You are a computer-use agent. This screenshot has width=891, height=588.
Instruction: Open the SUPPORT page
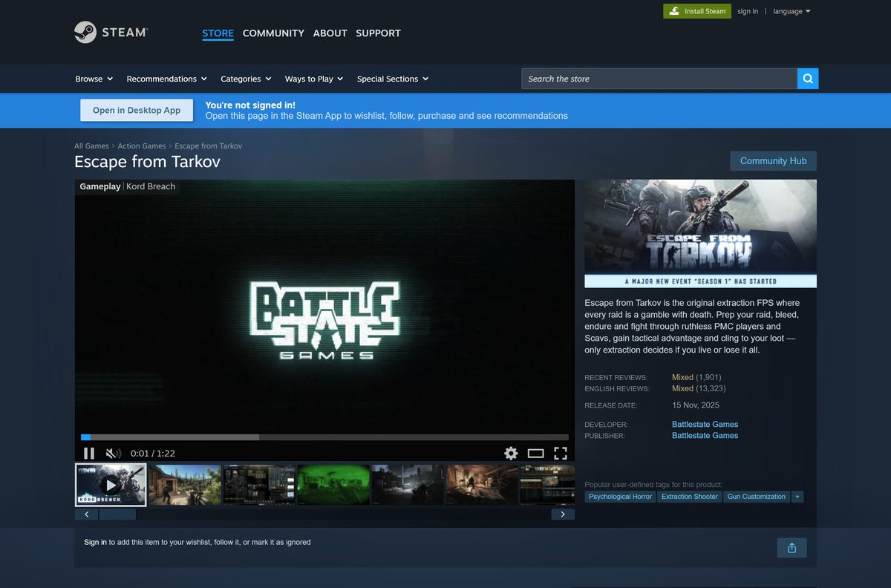coord(378,33)
